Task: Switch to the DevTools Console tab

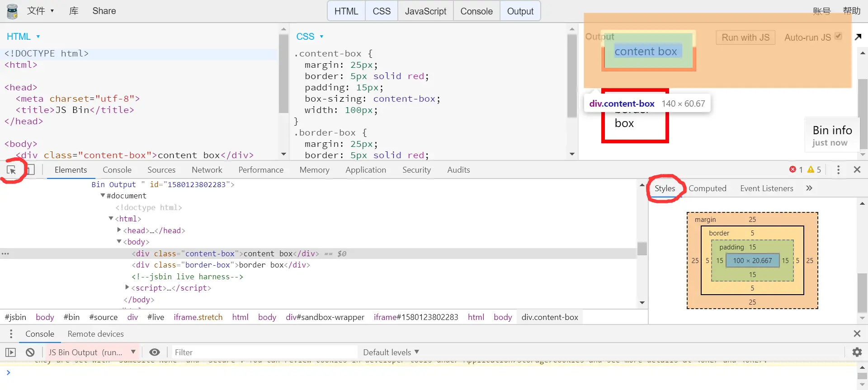Action: click(117, 170)
